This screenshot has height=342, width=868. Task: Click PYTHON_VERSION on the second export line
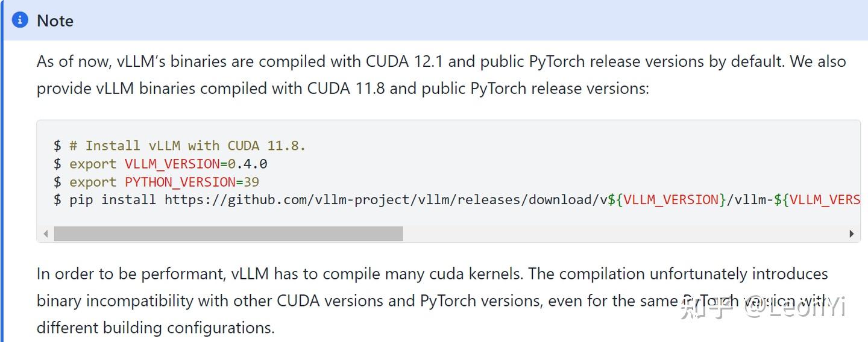[180, 182]
